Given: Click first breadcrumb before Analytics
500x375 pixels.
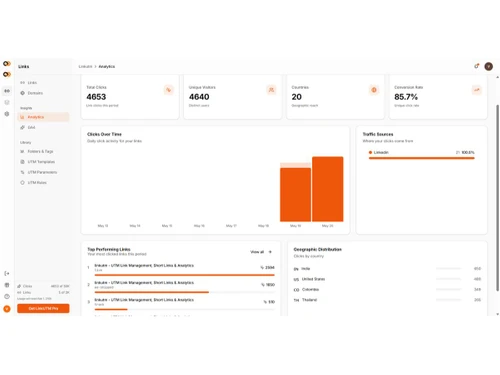Looking at the screenshot, I should click(x=85, y=67).
